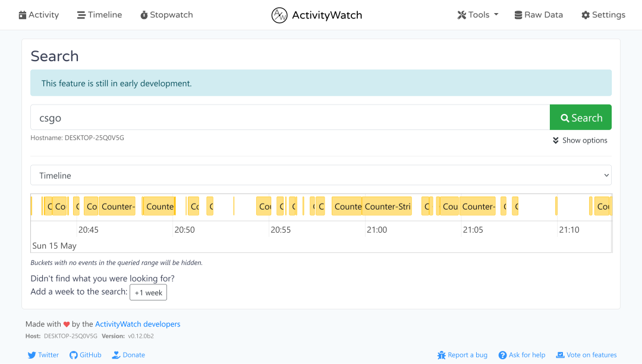This screenshot has height=364, width=642.
Task: Open the GitHub link in footer
Action: click(x=86, y=355)
